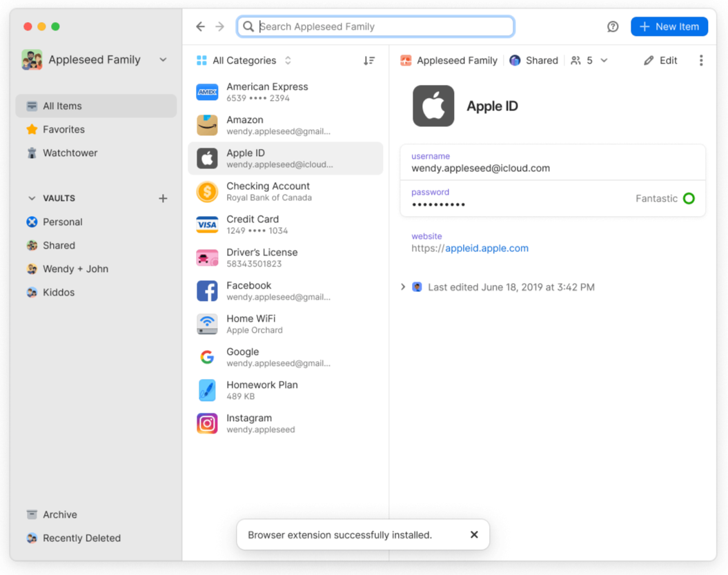
Task: Click the Appleseed Family label in item header
Action: click(457, 60)
